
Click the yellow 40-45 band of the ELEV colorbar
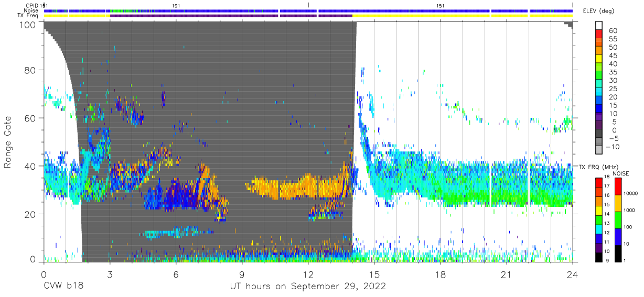pyautogui.click(x=600, y=59)
